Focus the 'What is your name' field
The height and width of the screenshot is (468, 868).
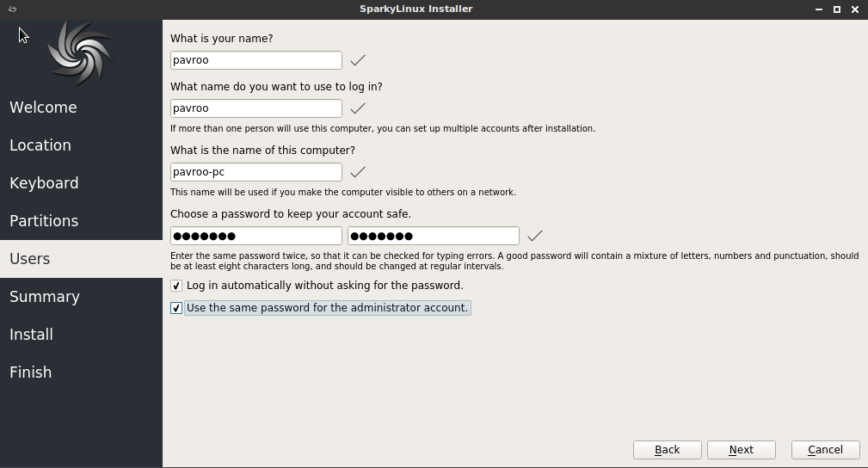(x=256, y=60)
